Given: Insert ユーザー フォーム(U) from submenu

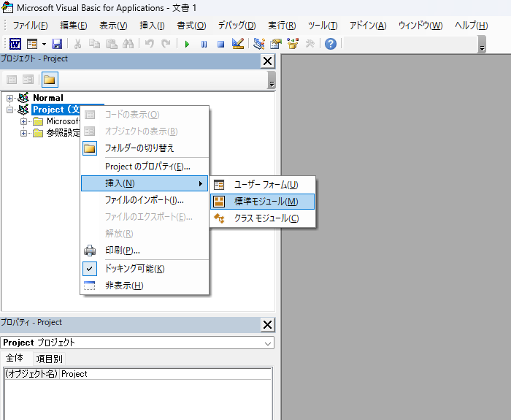Looking at the screenshot, I should click(x=262, y=185).
